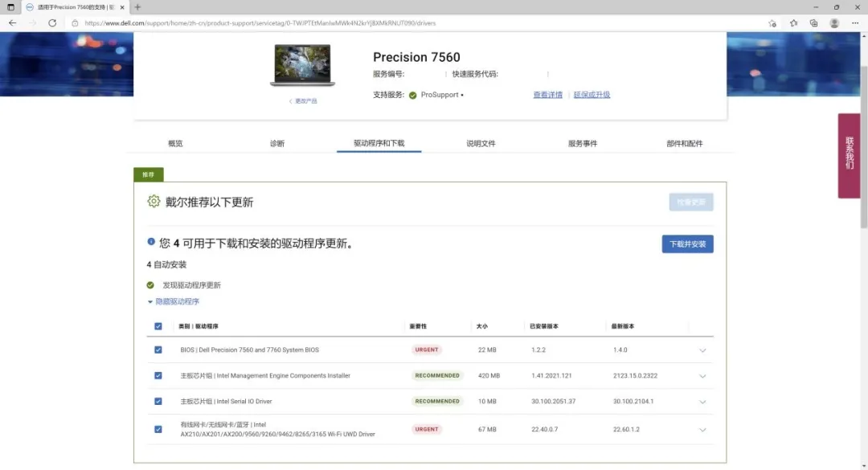The image size is (868, 470).
Task: Uncheck the Wi-Fi UWD Driver checkbox
Action: pyautogui.click(x=158, y=429)
